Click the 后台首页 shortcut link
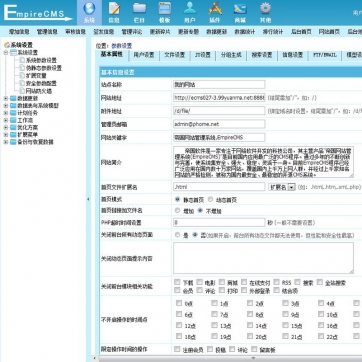Image resolution: width=362 pixels, height=362 pixels. coord(301,32)
